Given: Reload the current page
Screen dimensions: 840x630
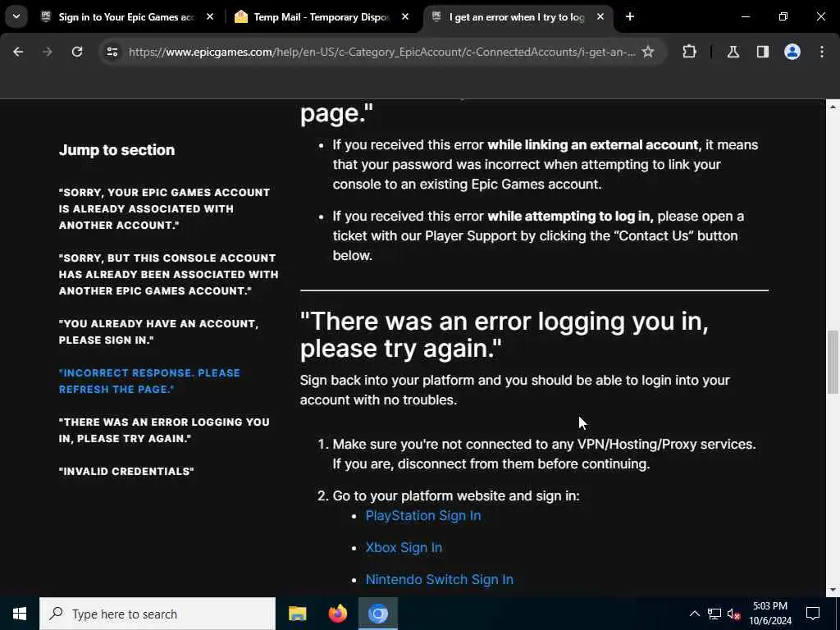Looking at the screenshot, I should click(77, 52).
